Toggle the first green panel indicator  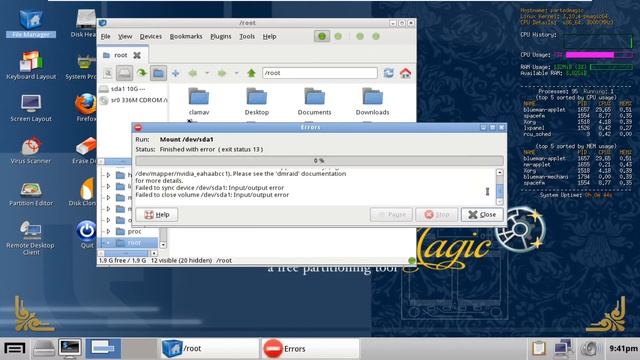(x=322, y=36)
